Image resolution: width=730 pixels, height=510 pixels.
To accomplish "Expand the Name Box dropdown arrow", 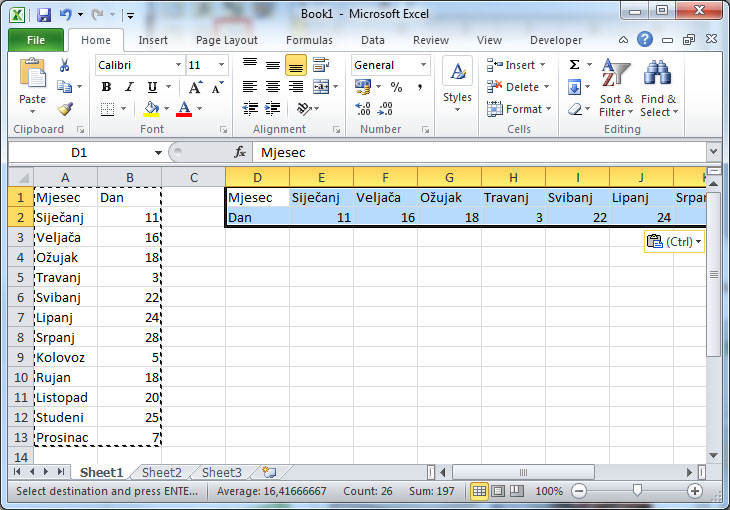I will [158, 153].
